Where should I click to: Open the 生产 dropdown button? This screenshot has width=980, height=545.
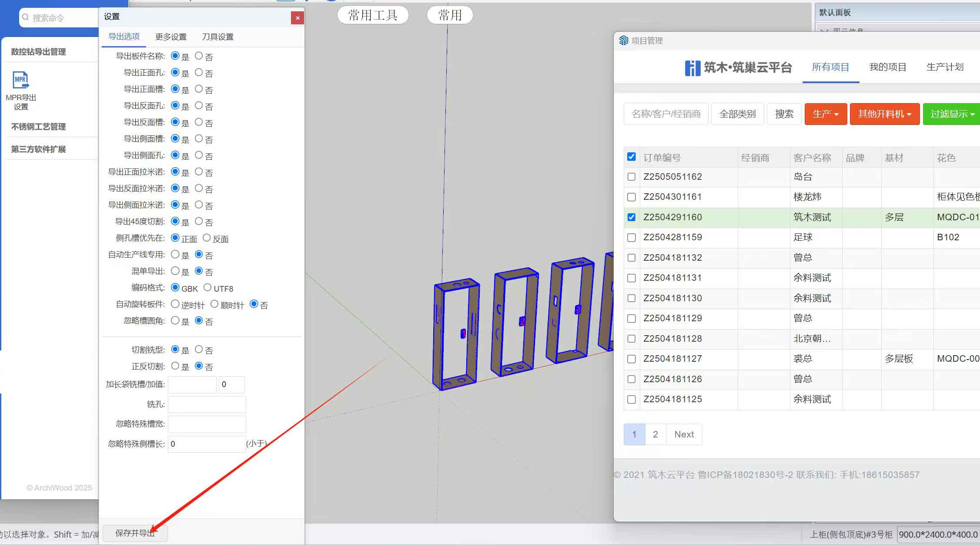click(x=825, y=114)
